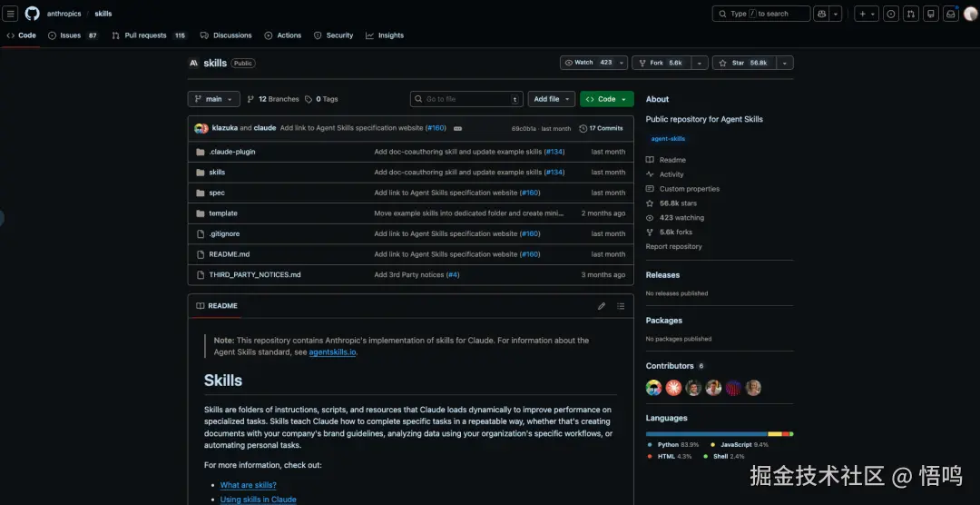Open the Contributors heading link
This screenshot has height=505, width=980.
(x=675, y=366)
